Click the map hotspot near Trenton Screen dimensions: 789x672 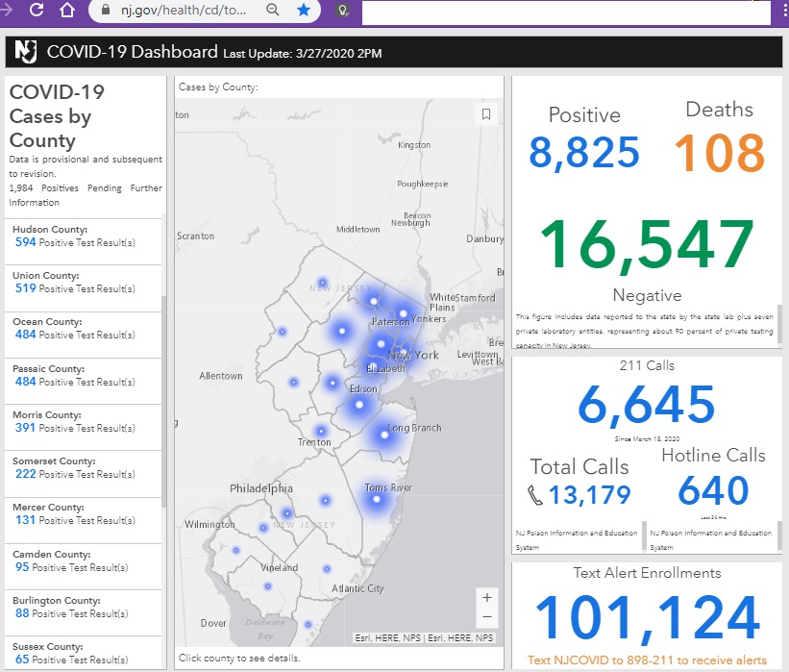click(x=321, y=431)
